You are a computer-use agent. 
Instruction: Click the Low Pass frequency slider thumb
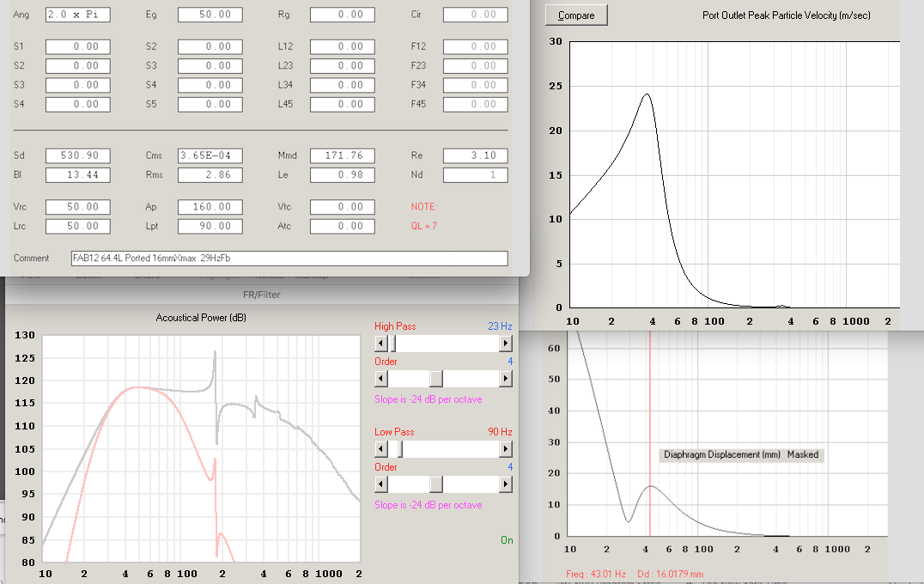tap(399, 449)
